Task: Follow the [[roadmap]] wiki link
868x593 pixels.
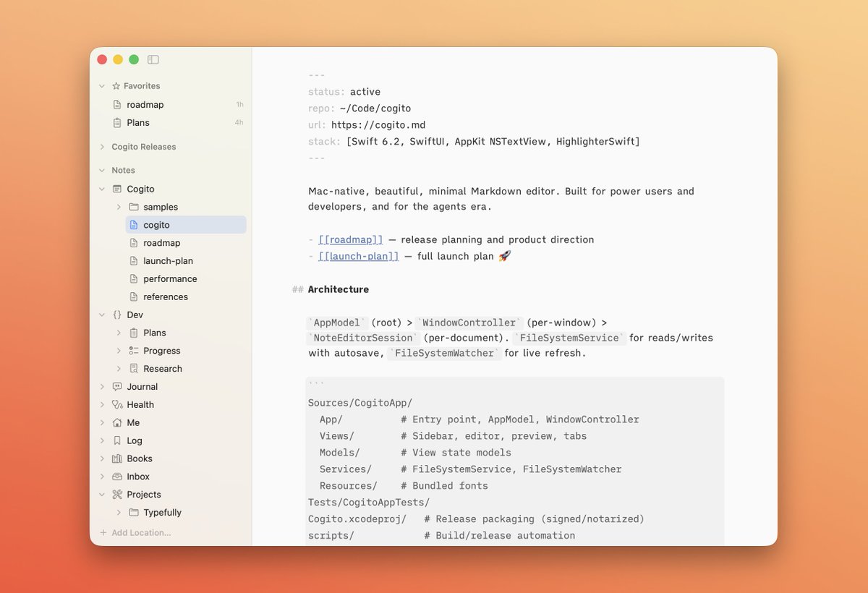Action: (351, 240)
